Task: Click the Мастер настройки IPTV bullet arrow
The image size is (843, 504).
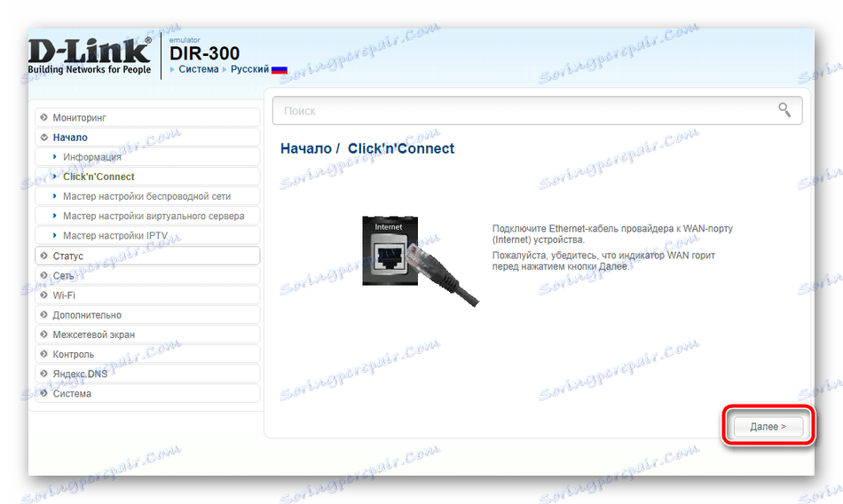Action: point(54,236)
